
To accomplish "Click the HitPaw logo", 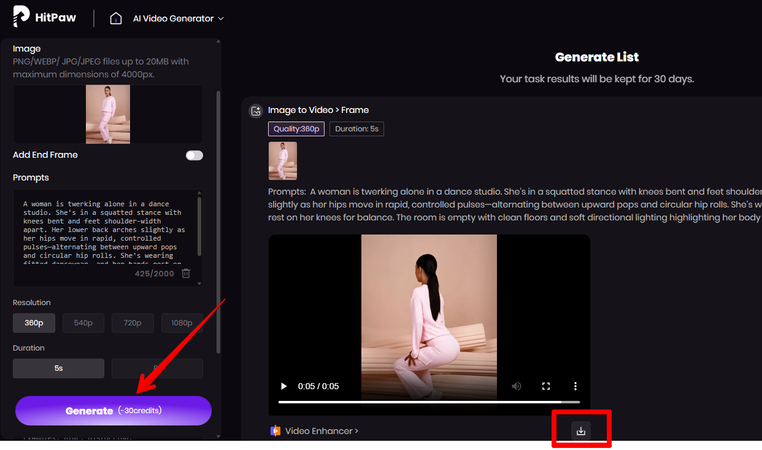I will pos(44,17).
